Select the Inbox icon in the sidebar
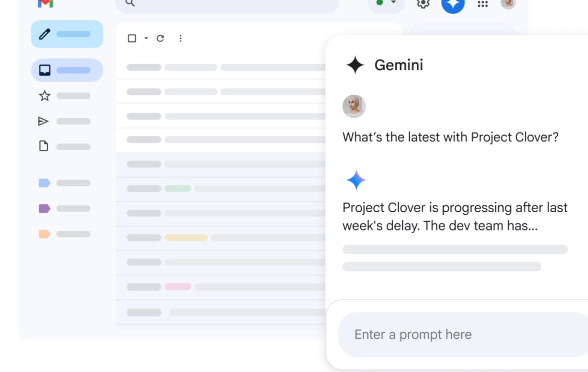Image resolution: width=588 pixels, height=372 pixels. (44, 70)
